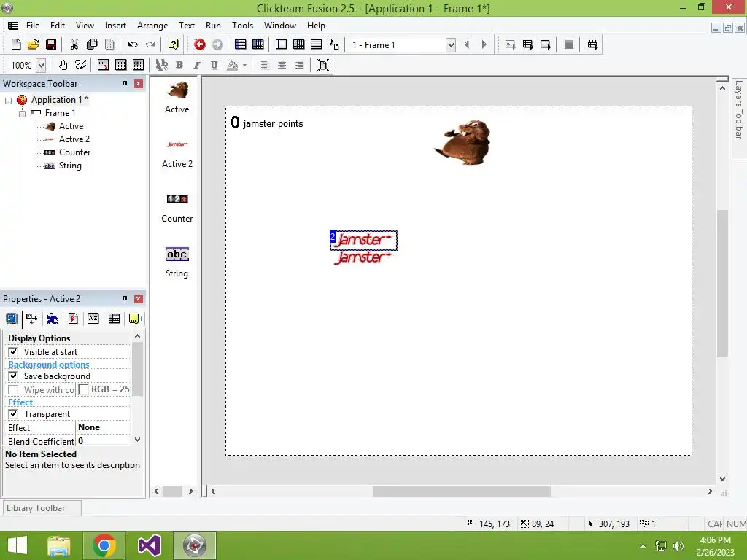Collapse the Frame 1 tree node
Screen dimensions: 747x560
[x=22, y=114]
